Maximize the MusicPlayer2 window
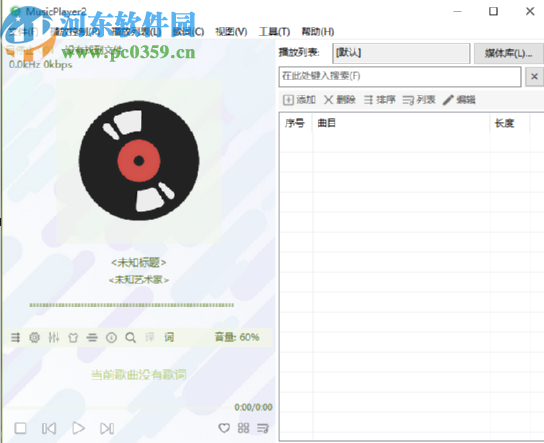 pos(493,11)
